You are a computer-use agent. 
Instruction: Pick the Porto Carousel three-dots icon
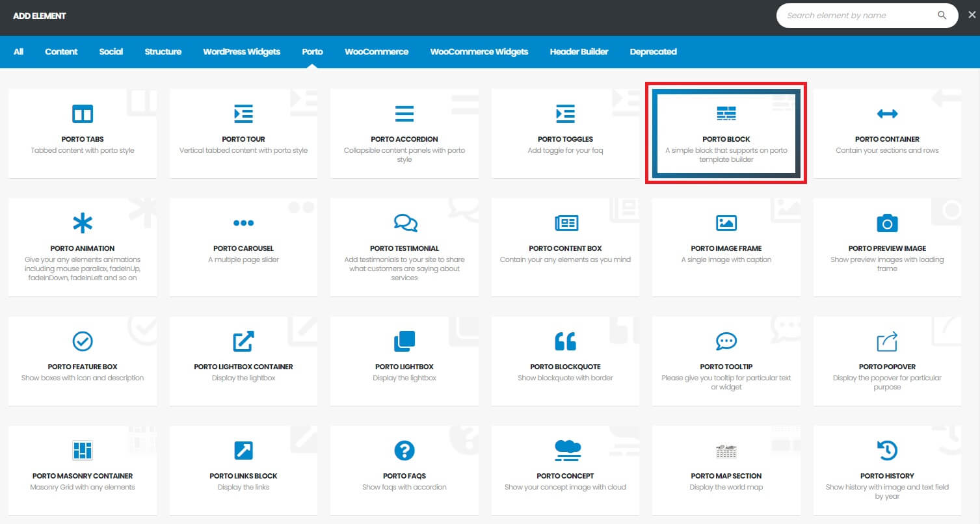click(x=243, y=224)
